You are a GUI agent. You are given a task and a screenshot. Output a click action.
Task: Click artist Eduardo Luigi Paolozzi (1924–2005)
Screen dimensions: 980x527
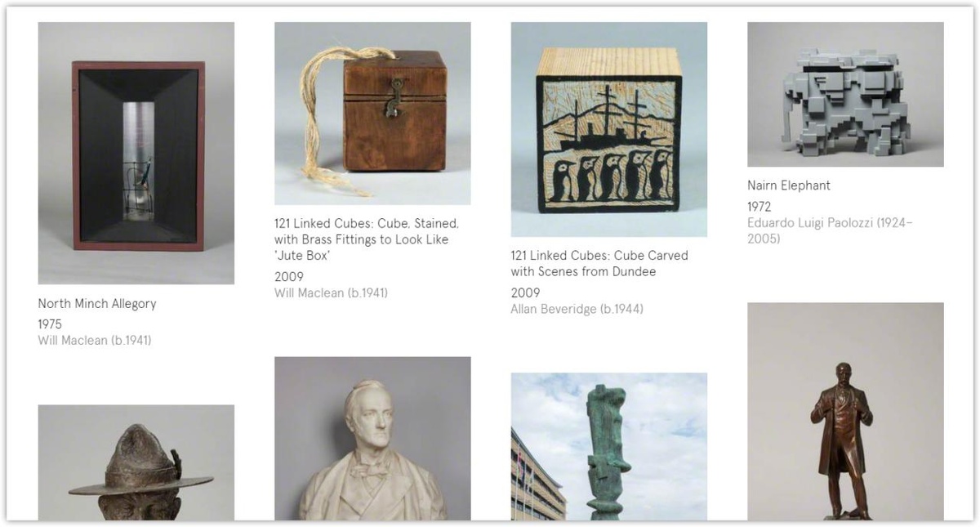[830, 230]
